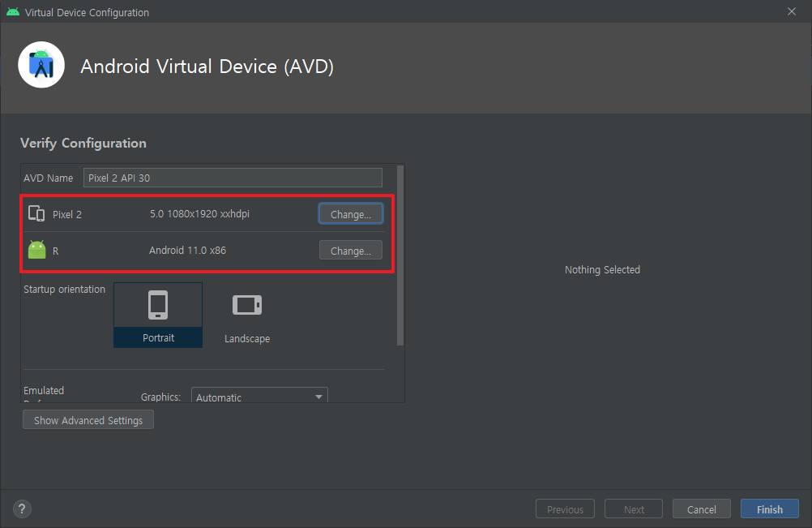Click the green Android R system image icon
The width and height of the screenshot is (812, 528).
coord(36,250)
